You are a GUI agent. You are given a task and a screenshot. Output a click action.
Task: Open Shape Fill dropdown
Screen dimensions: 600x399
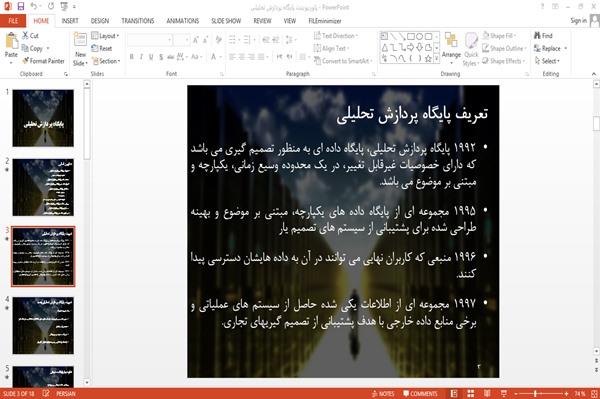pos(499,36)
